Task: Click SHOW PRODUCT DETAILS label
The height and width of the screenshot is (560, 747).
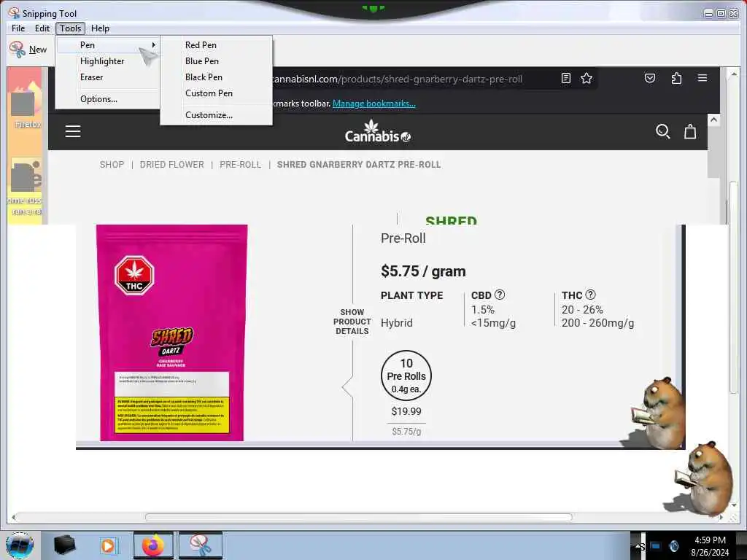Action: tap(352, 322)
